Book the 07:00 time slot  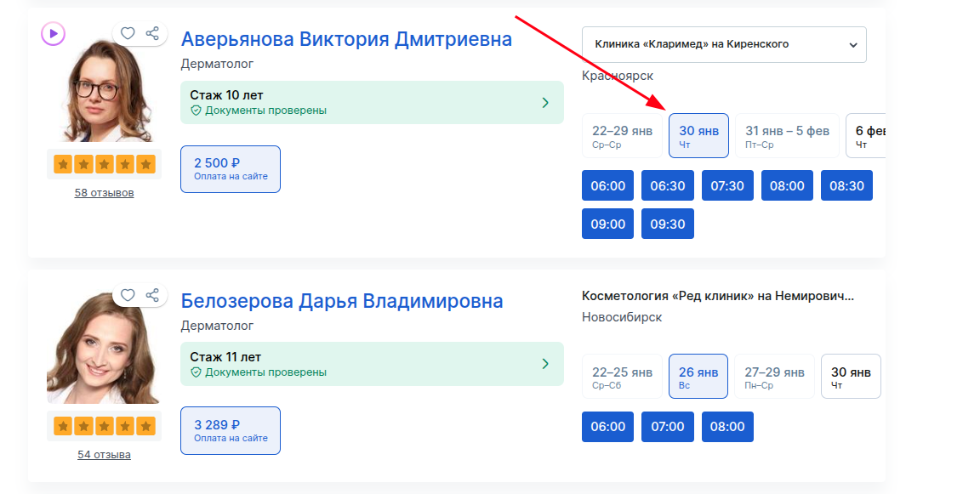[668, 427]
